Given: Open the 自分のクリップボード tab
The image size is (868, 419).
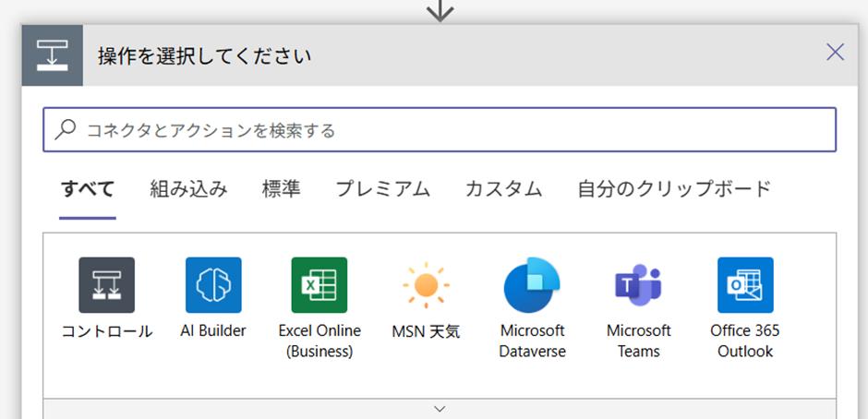Looking at the screenshot, I should 674,189.
